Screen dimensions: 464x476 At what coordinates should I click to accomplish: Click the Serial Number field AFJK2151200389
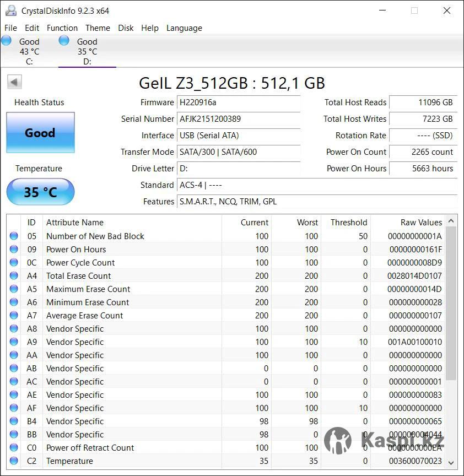click(x=239, y=118)
